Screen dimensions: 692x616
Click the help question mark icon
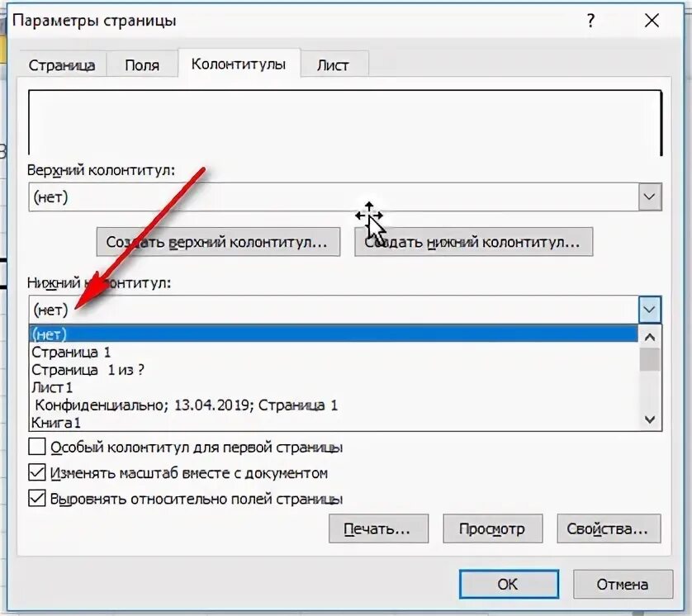tap(590, 21)
